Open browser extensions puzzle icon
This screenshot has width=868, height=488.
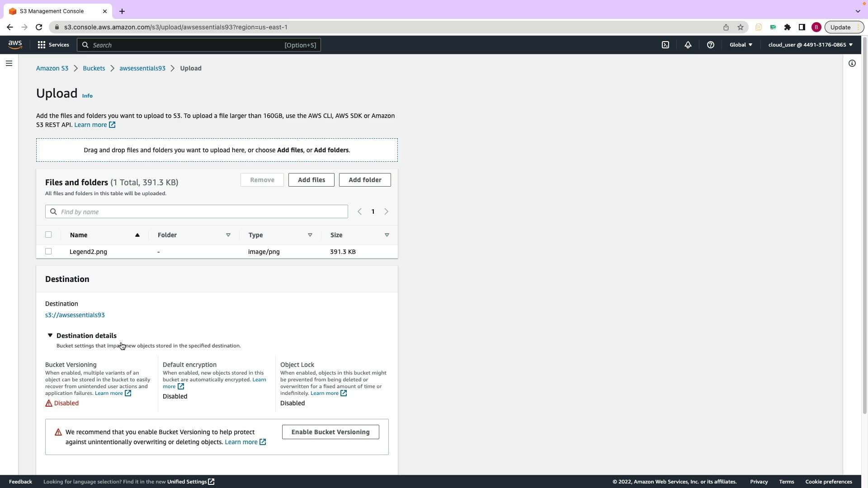pos(787,27)
